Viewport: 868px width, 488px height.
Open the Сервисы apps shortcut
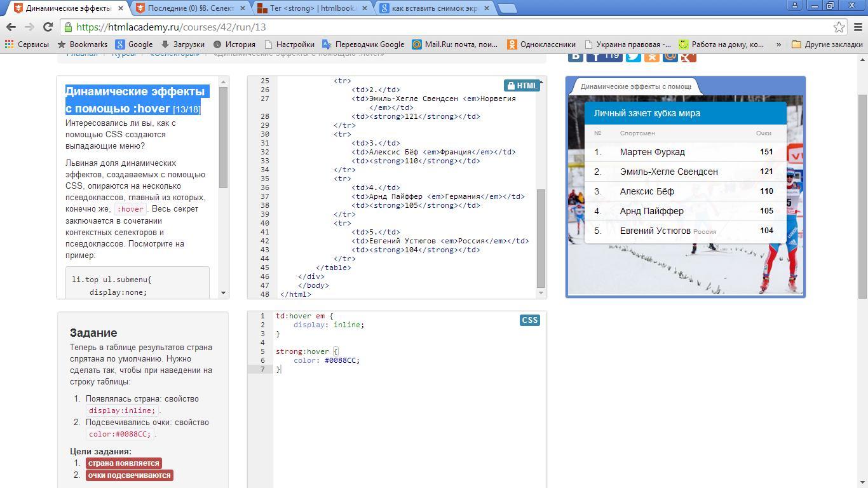tap(27, 44)
